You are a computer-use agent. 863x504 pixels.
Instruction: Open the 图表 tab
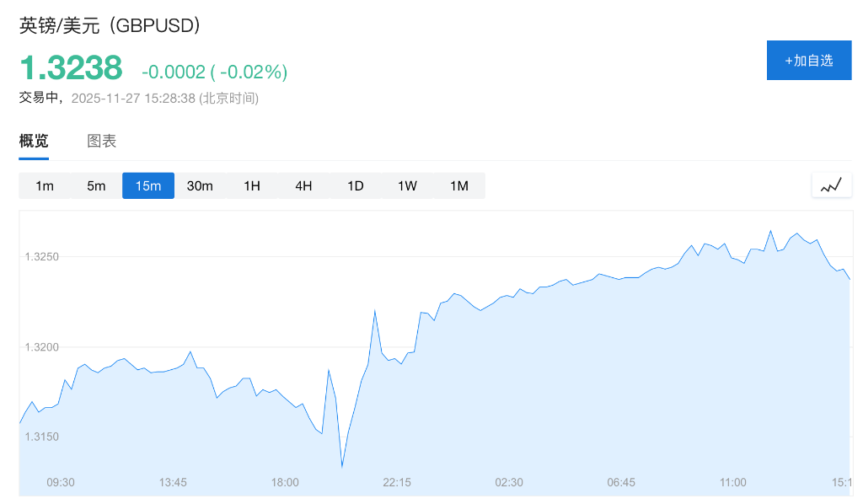[x=102, y=141]
